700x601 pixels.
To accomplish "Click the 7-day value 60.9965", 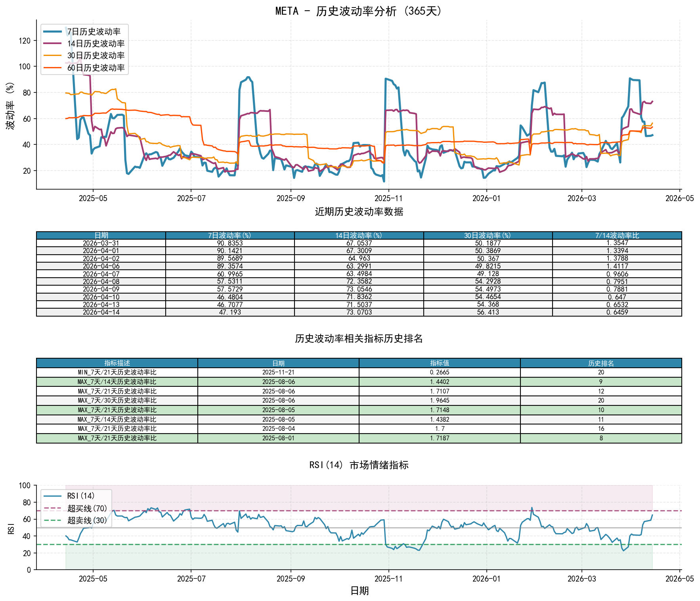I will (x=230, y=274).
